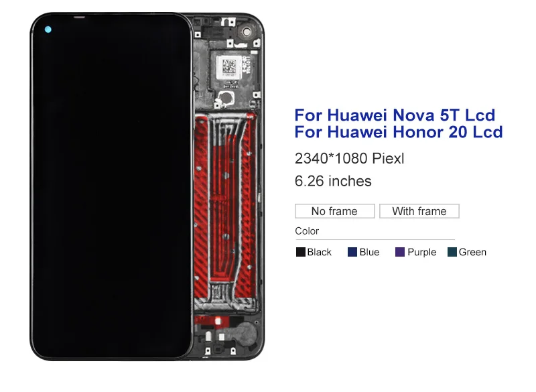Select the No frame option

click(334, 211)
